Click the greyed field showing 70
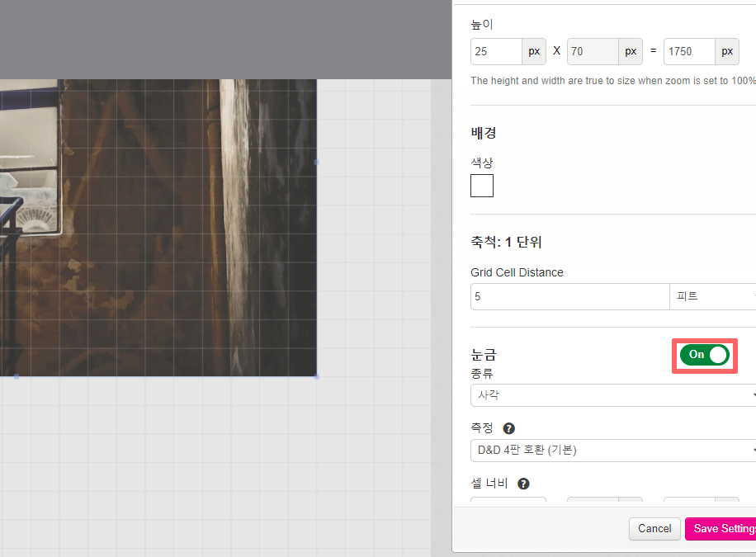 pos(593,52)
